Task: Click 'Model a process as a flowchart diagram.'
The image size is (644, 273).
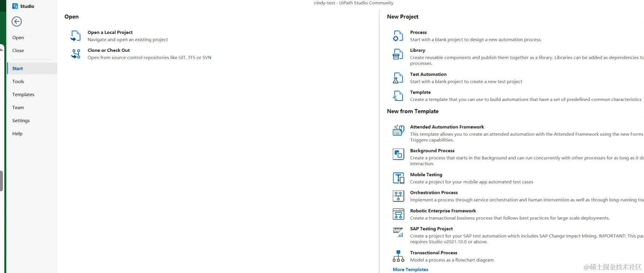Action: point(452,260)
